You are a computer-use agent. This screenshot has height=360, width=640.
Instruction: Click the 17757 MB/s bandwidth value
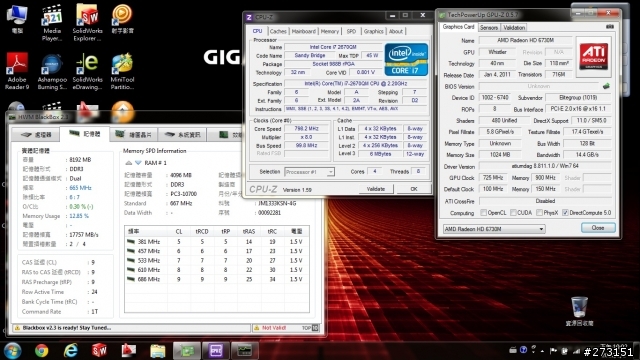(x=84, y=235)
